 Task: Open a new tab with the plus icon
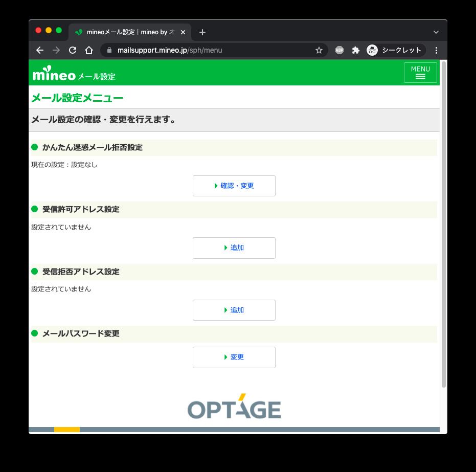click(x=202, y=32)
